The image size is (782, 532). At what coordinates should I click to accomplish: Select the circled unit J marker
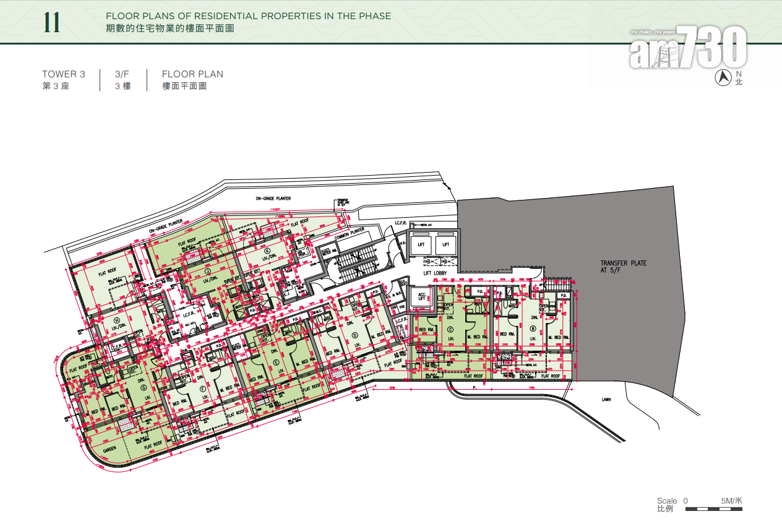(x=208, y=271)
